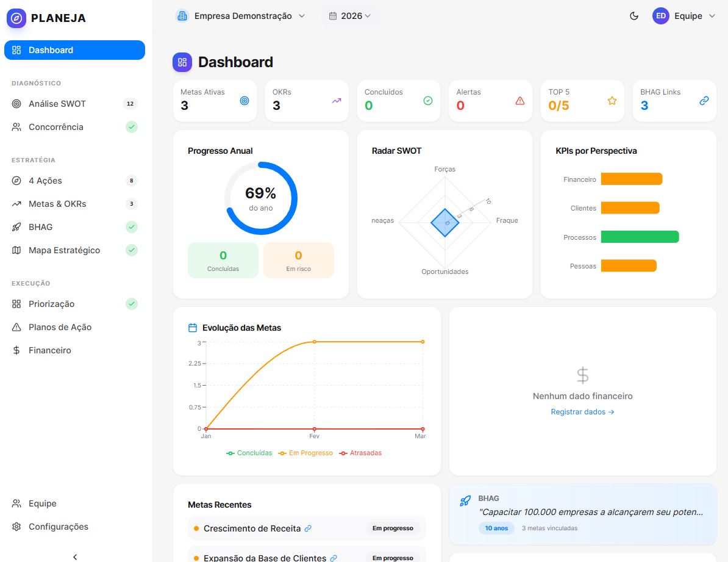Viewport: 728px width, 562px height.
Task: Open the Empresa Demonstração company dropdown
Action: pyautogui.click(x=241, y=16)
